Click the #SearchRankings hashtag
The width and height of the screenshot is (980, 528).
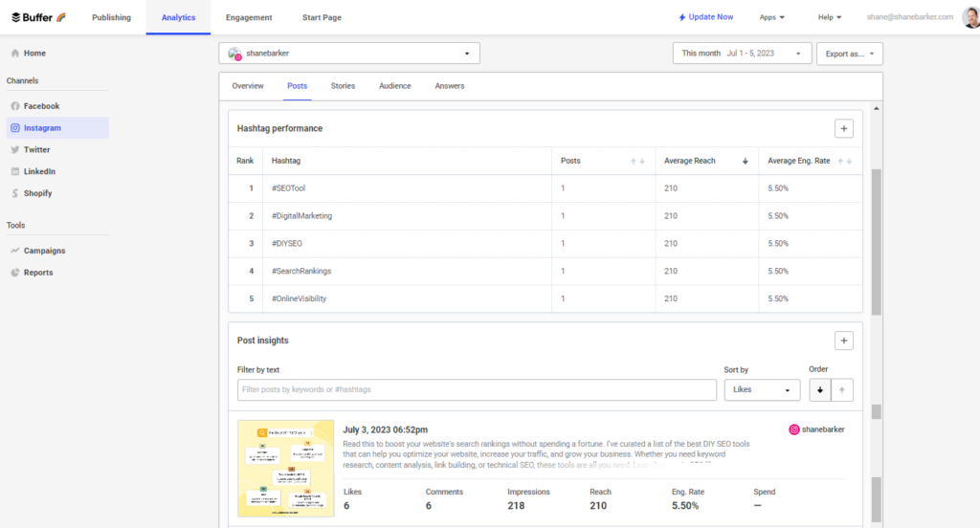click(x=301, y=271)
